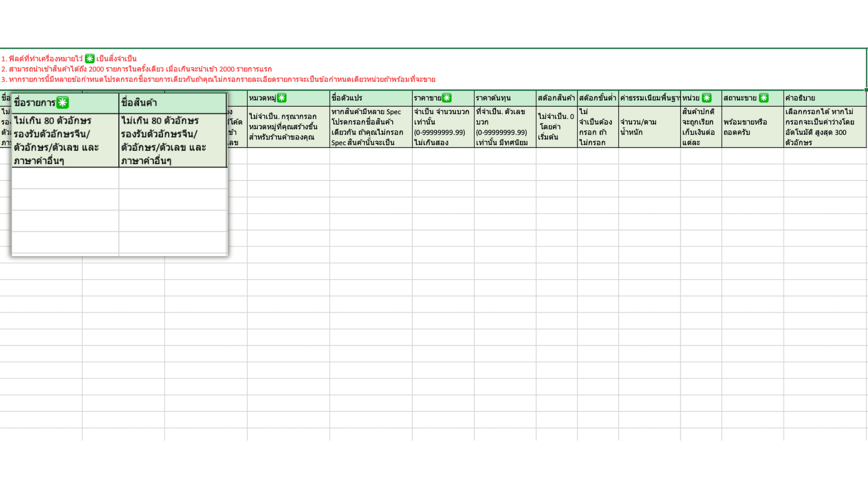Click first empty cell under enlarged ชื่อรายการ
This screenshot has height=488, width=868.
[65, 178]
